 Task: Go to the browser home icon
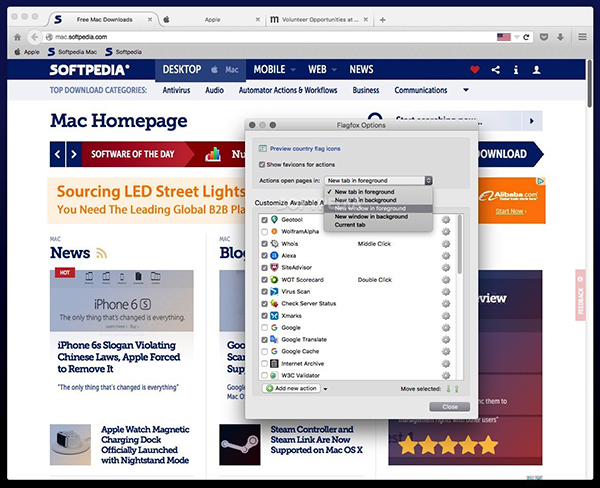coord(17,37)
